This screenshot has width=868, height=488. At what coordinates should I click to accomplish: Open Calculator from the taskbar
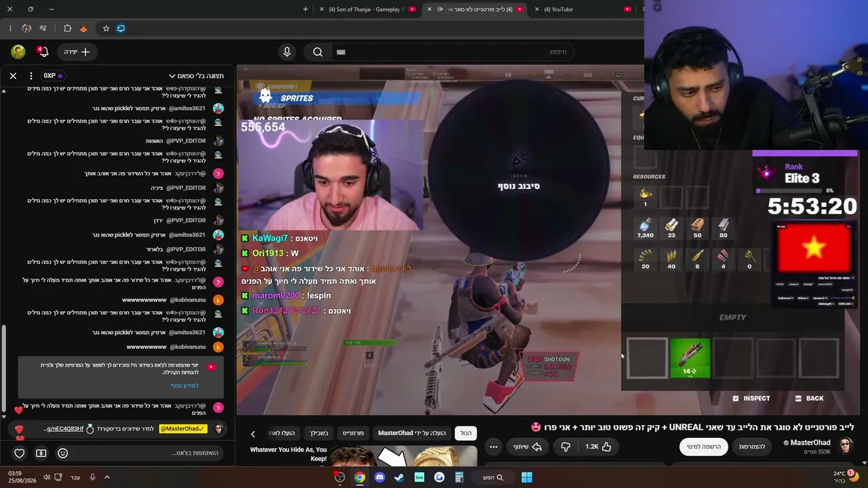[459, 477]
